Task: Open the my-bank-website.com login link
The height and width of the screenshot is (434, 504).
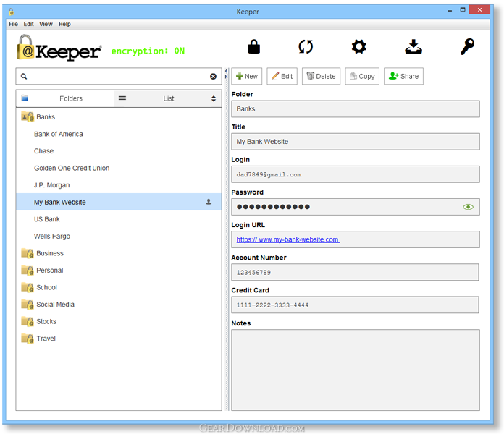Action: pos(287,239)
